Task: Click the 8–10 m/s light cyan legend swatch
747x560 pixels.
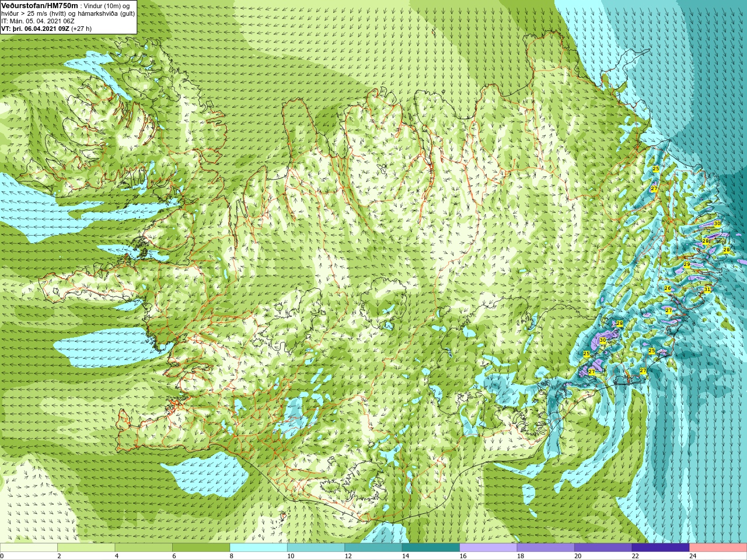Action: [x=259, y=547]
